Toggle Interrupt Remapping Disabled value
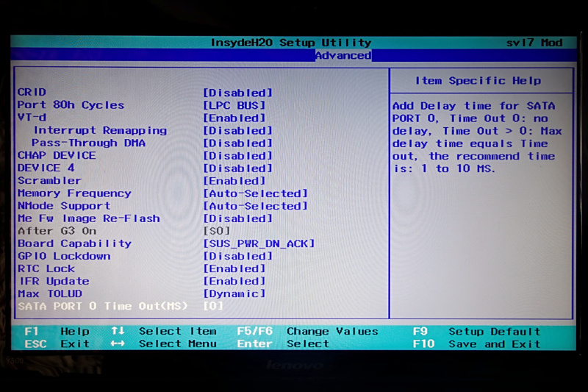The height and width of the screenshot is (392, 588). pos(237,130)
